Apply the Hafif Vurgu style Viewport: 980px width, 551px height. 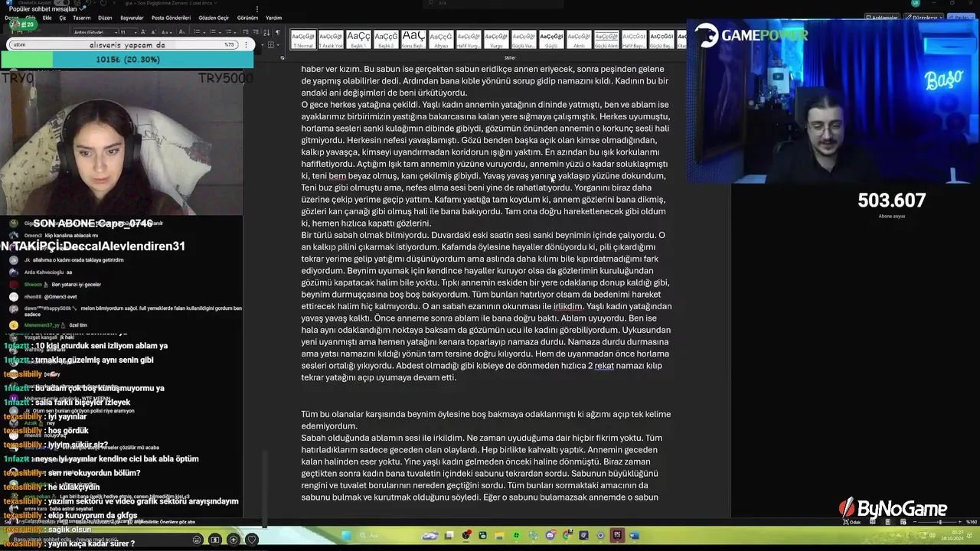(469, 39)
